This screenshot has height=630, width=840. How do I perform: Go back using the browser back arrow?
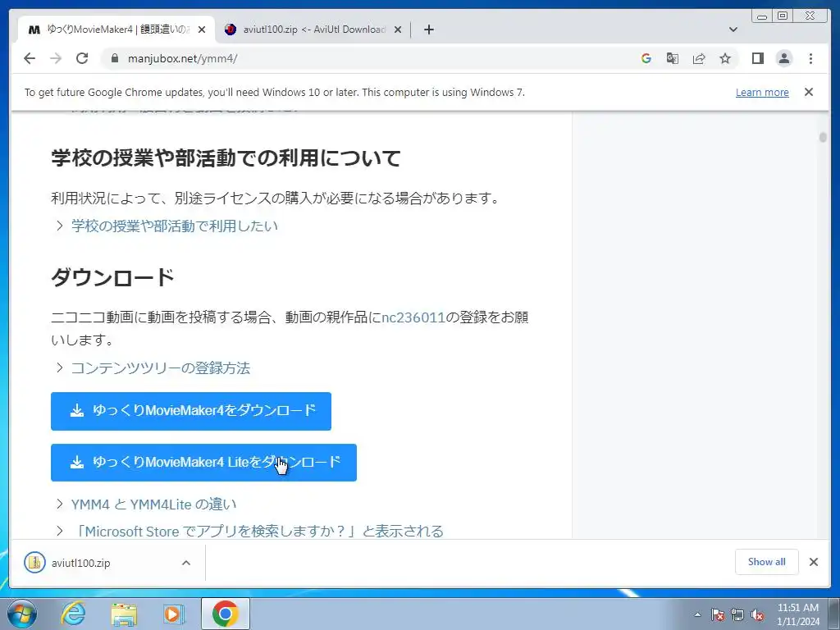(30, 58)
